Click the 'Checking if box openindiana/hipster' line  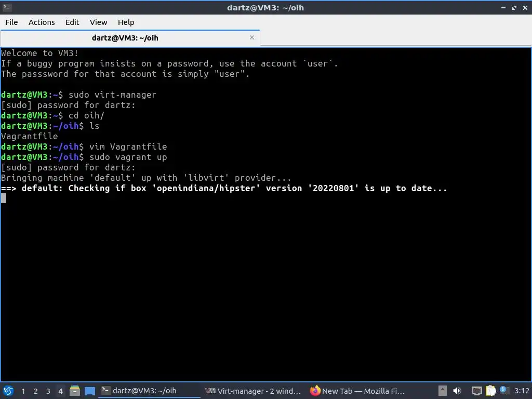pos(224,188)
